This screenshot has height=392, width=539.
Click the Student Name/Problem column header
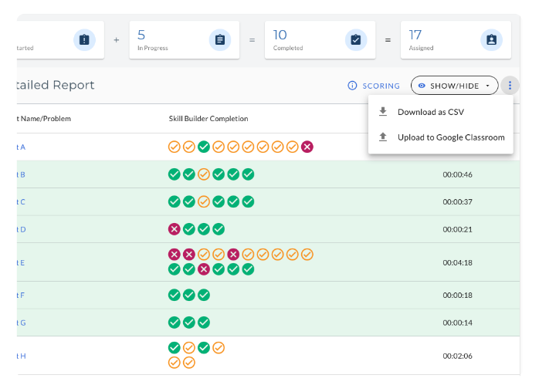44,119
